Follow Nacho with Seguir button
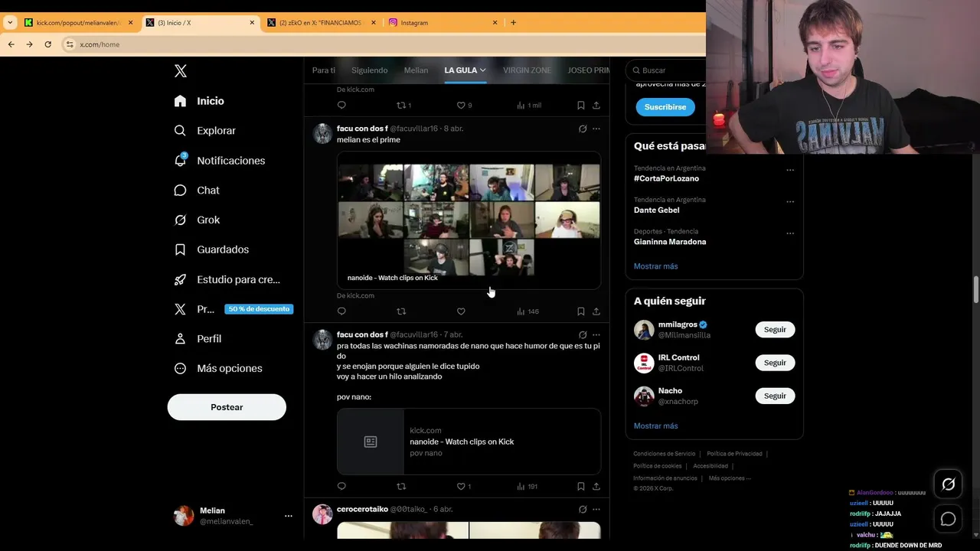The image size is (980, 551). point(775,396)
